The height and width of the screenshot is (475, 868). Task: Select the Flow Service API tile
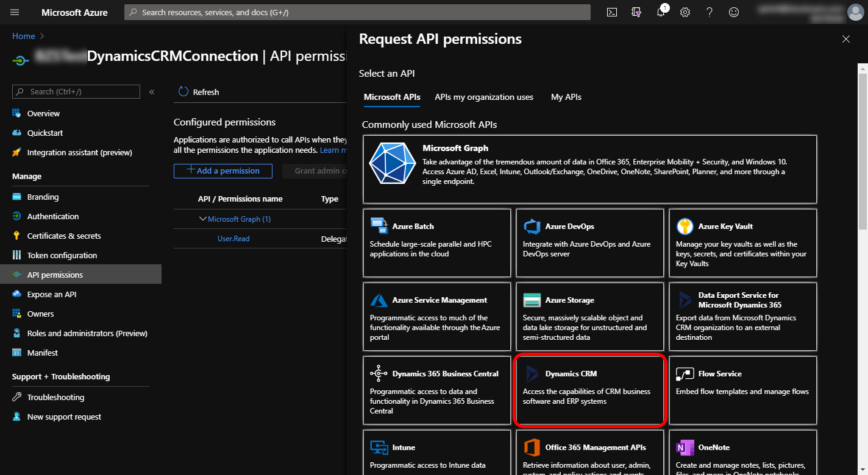[x=742, y=390]
